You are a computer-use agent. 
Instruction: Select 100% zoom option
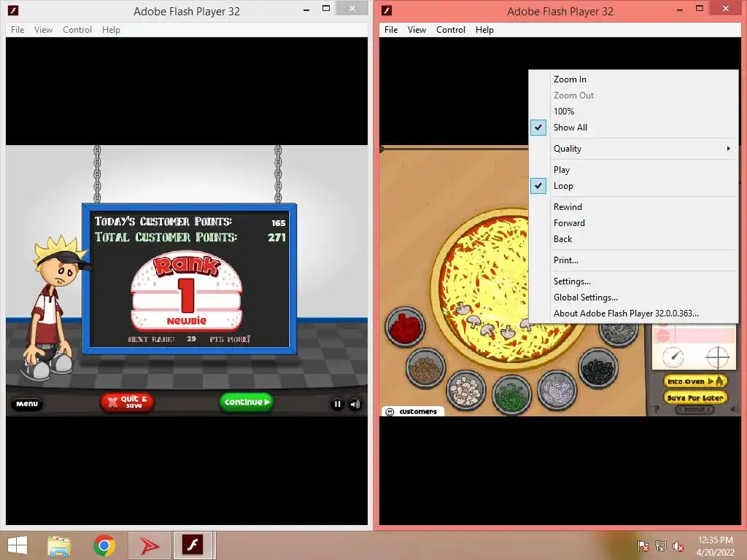pyautogui.click(x=634, y=112)
